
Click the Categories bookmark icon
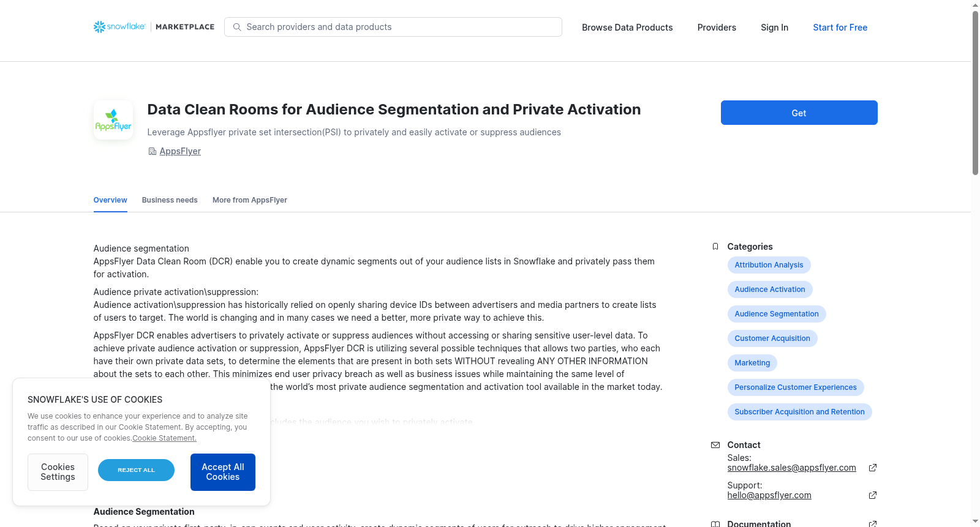tap(715, 247)
